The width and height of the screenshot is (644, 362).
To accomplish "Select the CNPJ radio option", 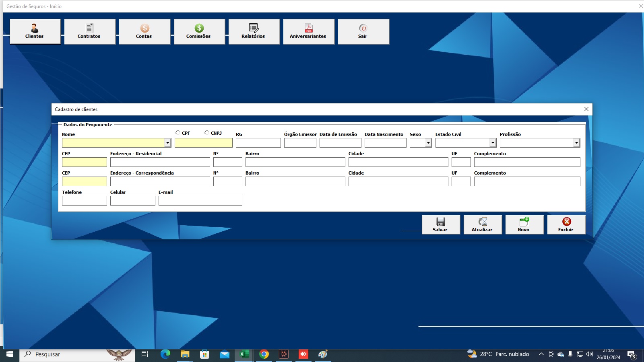I will [206, 133].
